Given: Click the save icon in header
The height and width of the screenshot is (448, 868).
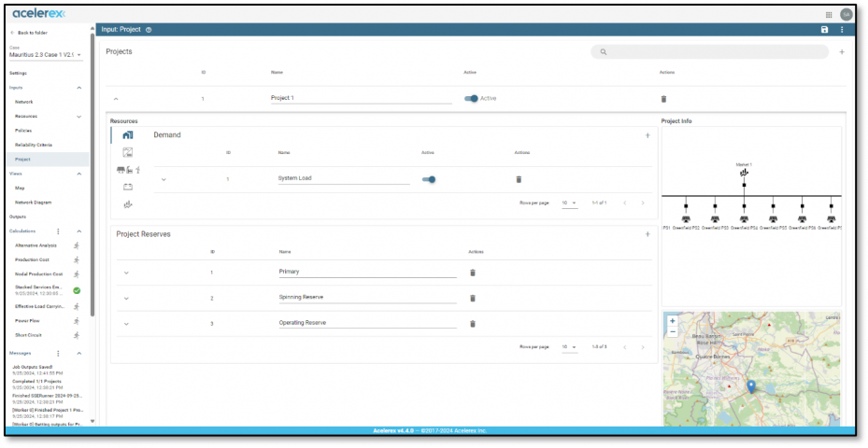Looking at the screenshot, I should click(x=824, y=30).
